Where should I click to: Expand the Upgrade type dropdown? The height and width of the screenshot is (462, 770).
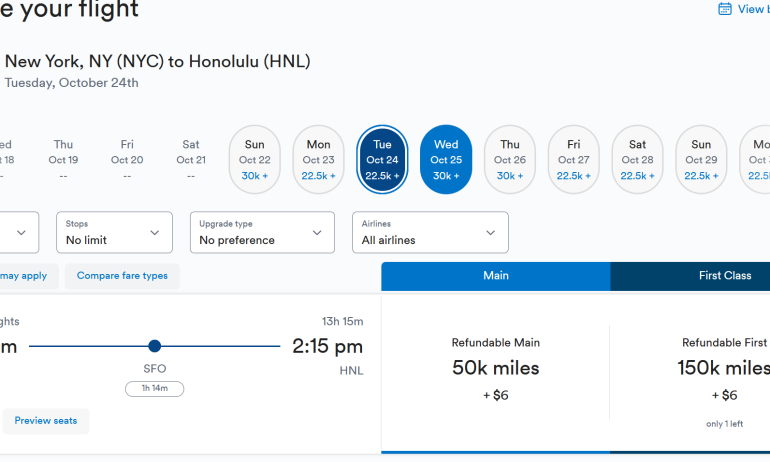[x=262, y=232]
